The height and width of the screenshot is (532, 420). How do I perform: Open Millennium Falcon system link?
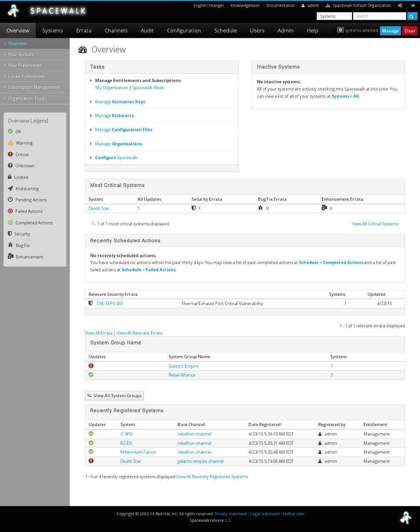pyautogui.click(x=138, y=452)
